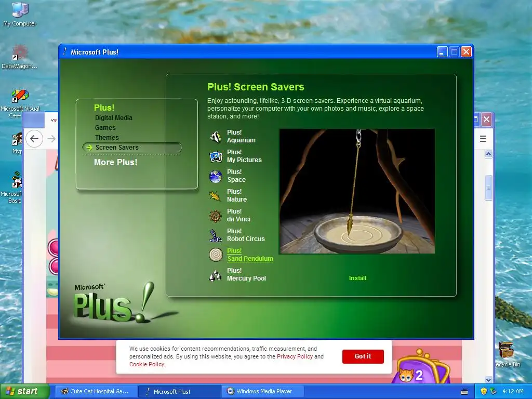Select the Plus! Nature text link
This screenshot has width=532, height=399.
(237, 195)
